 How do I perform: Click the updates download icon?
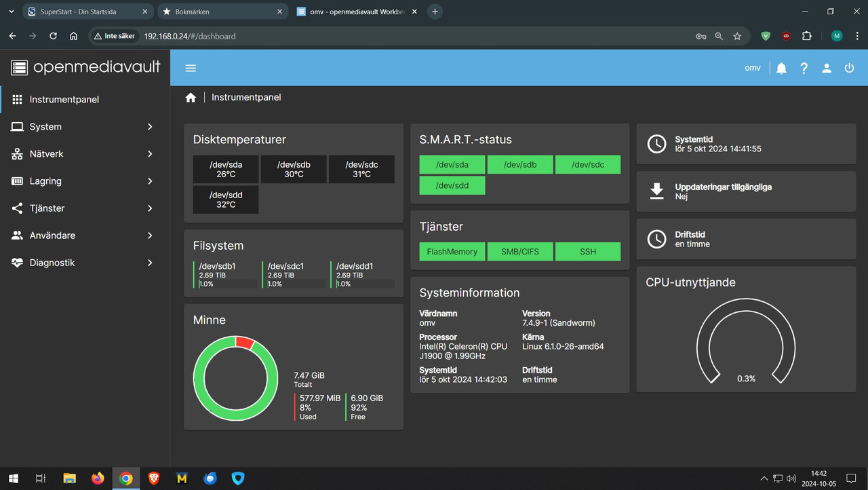click(656, 191)
